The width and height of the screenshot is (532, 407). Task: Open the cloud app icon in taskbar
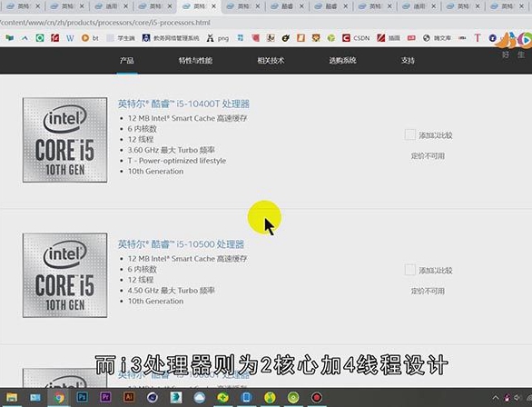click(200, 397)
